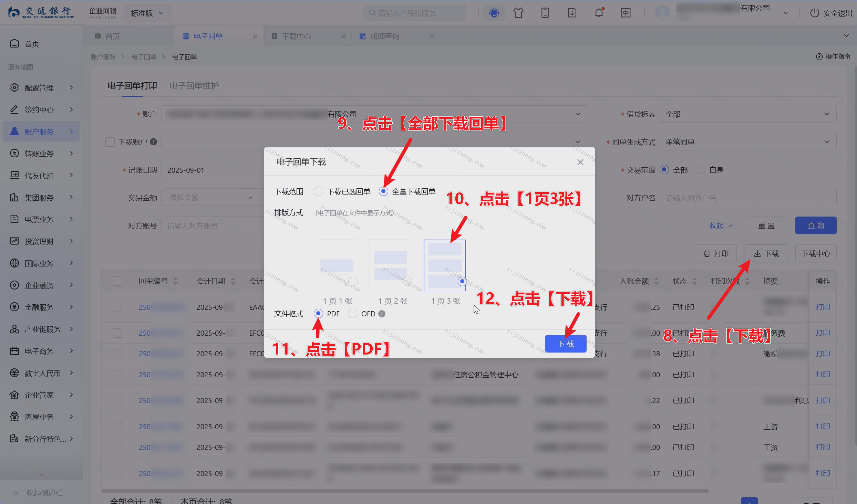Click the mobile phone icon in header

point(545,13)
